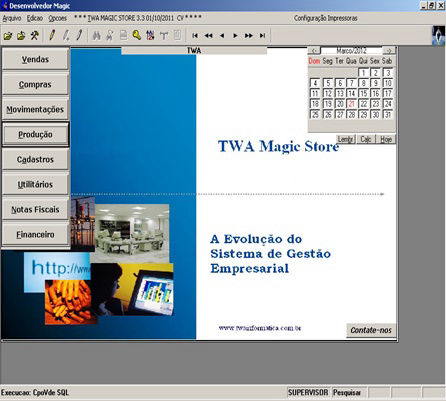Select day 21 in the calendar
The image size is (446, 401).
click(x=352, y=104)
